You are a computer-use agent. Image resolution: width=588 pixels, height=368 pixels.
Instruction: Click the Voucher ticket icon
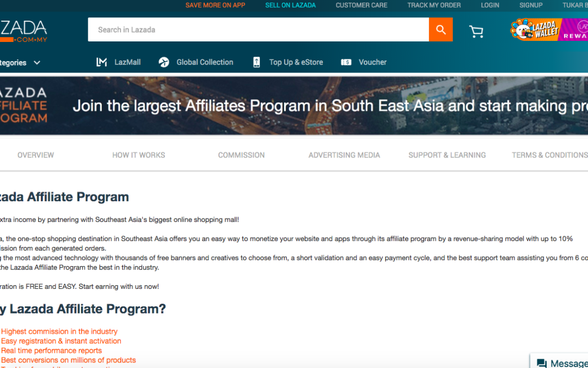click(x=346, y=62)
